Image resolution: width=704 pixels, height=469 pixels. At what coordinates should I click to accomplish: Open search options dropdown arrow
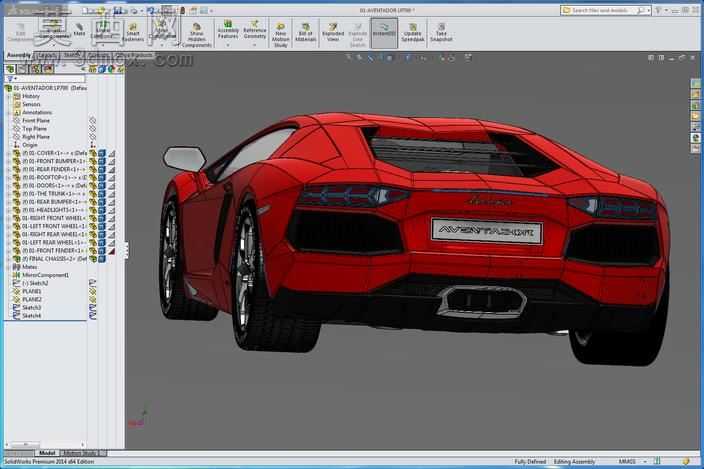click(x=648, y=10)
